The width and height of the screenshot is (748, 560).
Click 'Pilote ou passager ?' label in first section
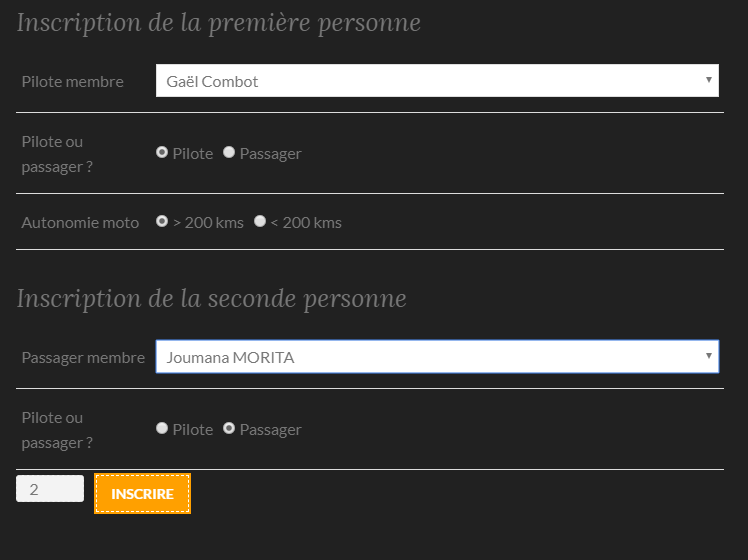coord(57,154)
